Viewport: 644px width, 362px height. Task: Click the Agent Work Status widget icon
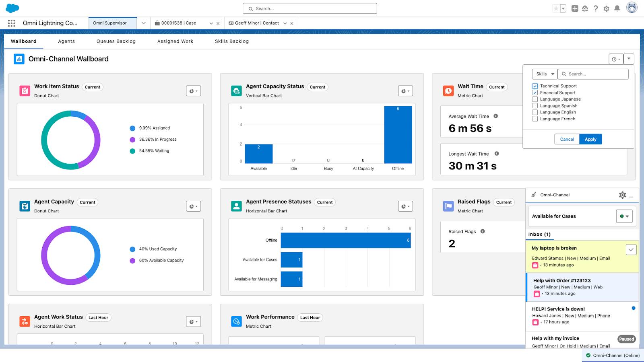(x=25, y=322)
